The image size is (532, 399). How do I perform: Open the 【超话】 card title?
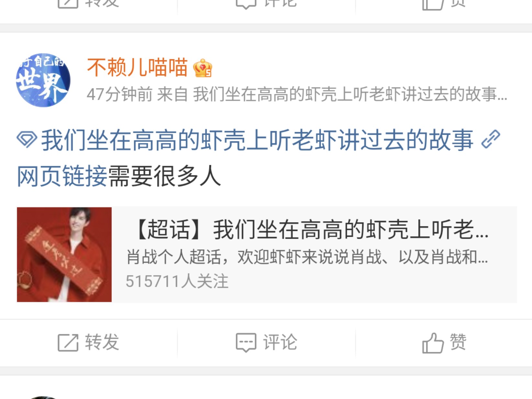coord(310,229)
